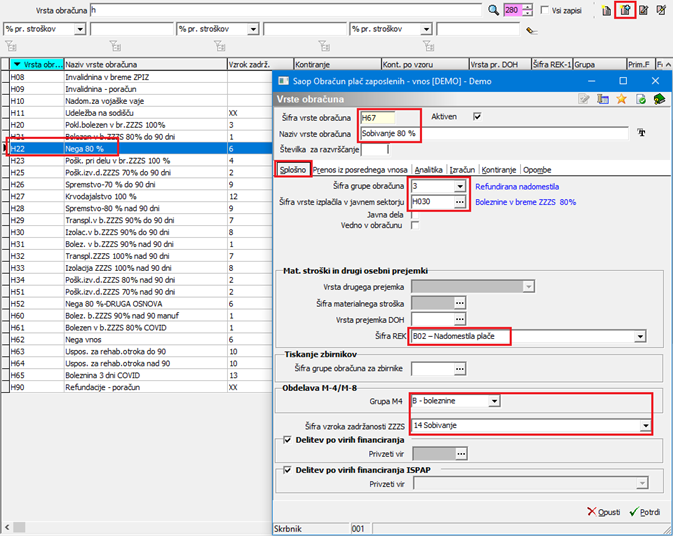Click the filter funnel icon under first filter dropdown
This screenshot has width=673, height=536.
(10, 45)
